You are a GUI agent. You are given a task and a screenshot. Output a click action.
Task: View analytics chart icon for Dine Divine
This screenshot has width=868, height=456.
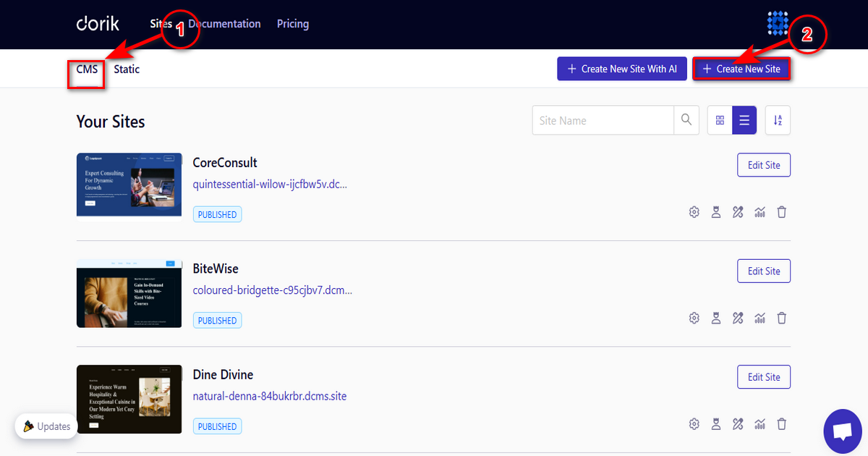pos(759,424)
